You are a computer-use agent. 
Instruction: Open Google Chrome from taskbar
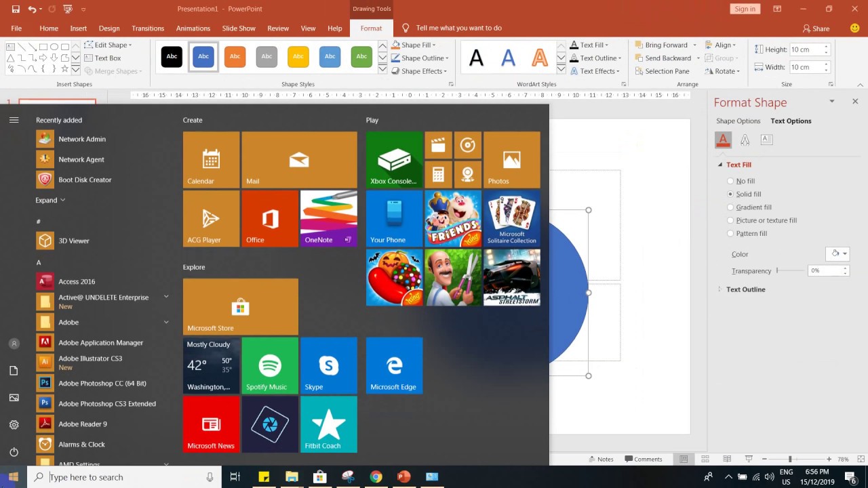(376, 477)
